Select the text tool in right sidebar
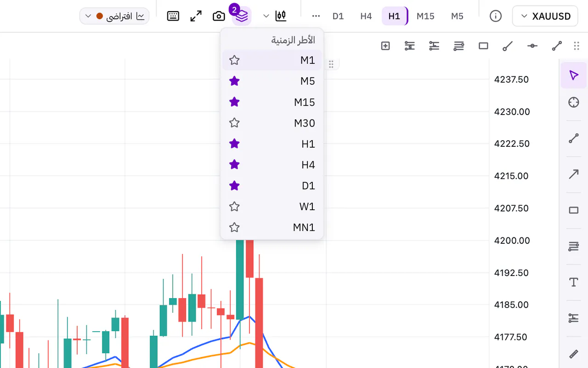This screenshot has width=588, height=368. pyautogui.click(x=574, y=282)
